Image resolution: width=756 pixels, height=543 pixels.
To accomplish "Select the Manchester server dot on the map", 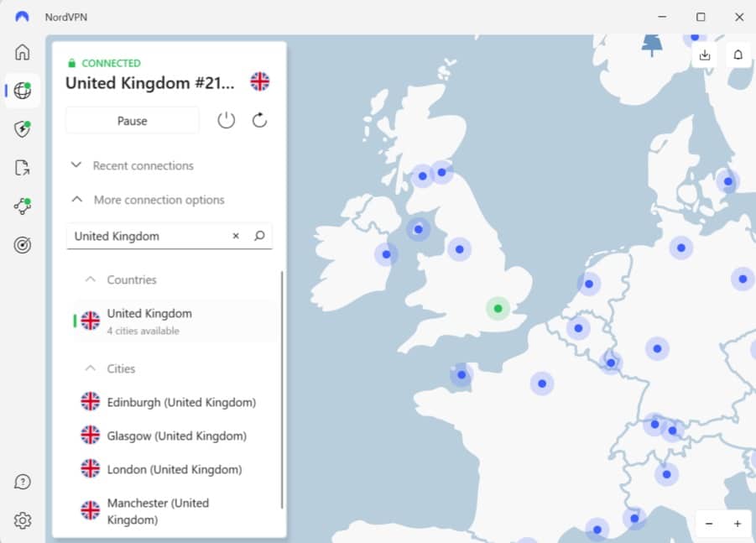I will coord(459,249).
